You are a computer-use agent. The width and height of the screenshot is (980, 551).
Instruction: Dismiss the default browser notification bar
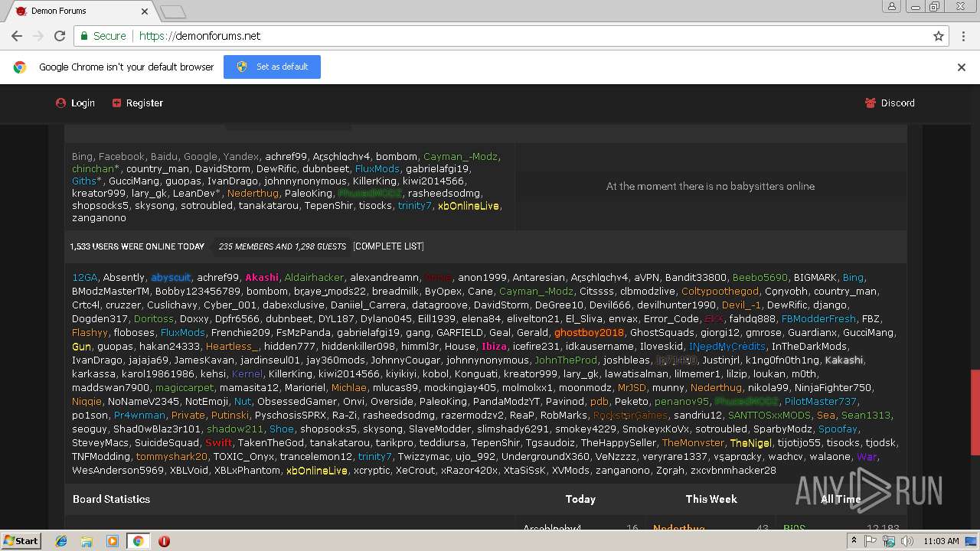click(962, 67)
